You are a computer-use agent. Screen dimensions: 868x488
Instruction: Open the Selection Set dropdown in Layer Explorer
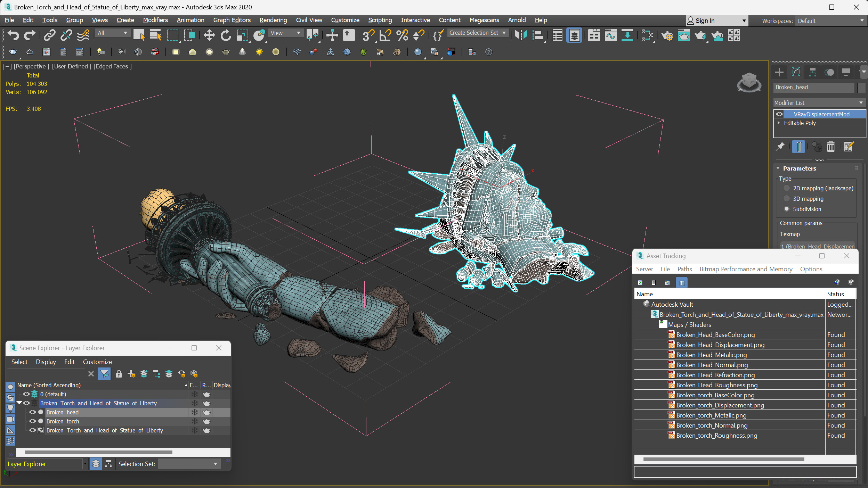189,464
